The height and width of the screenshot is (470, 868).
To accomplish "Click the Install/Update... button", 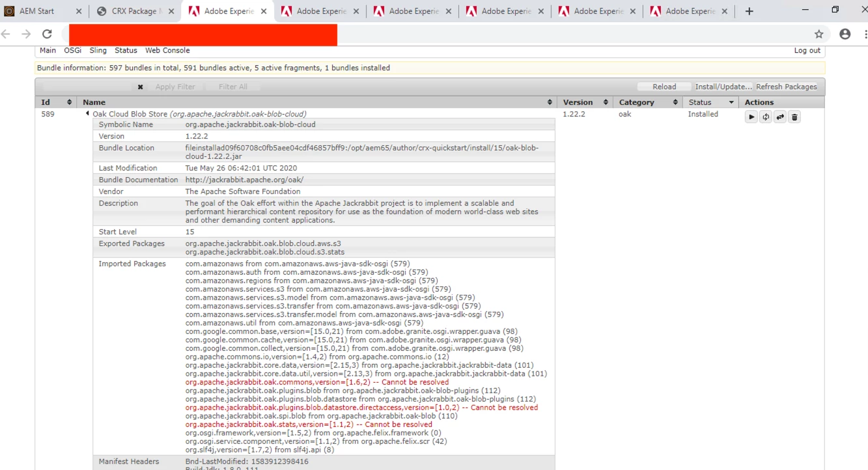I will tap(723, 87).
